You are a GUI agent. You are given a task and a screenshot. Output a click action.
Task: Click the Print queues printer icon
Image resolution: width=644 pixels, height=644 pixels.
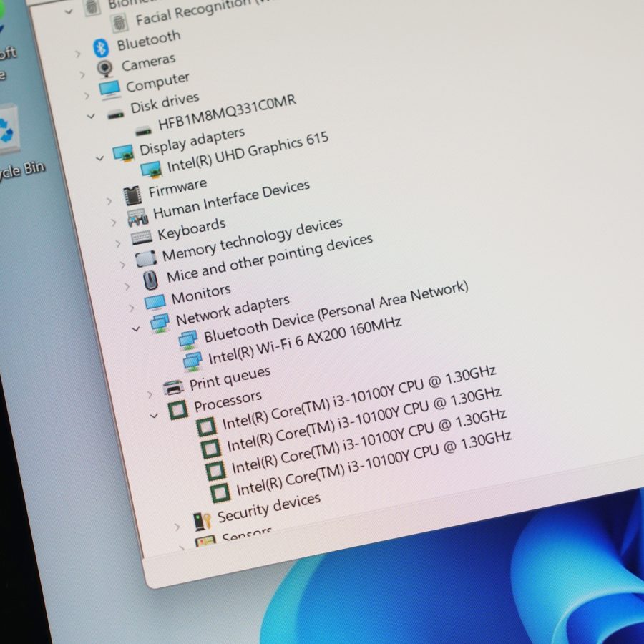(x=173, y=387)
